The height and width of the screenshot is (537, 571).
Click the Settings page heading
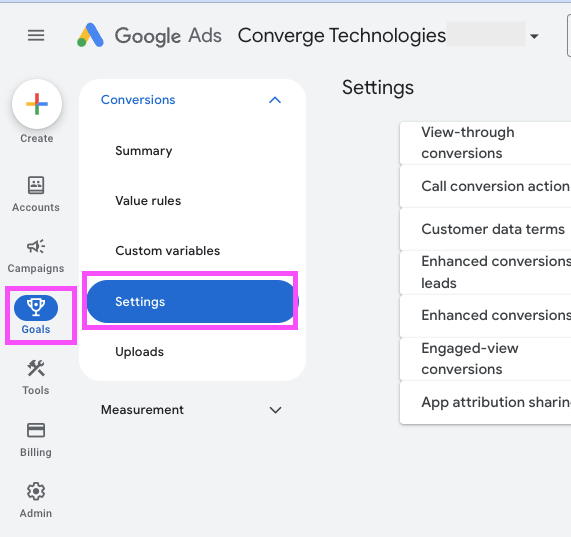point(378,88)
